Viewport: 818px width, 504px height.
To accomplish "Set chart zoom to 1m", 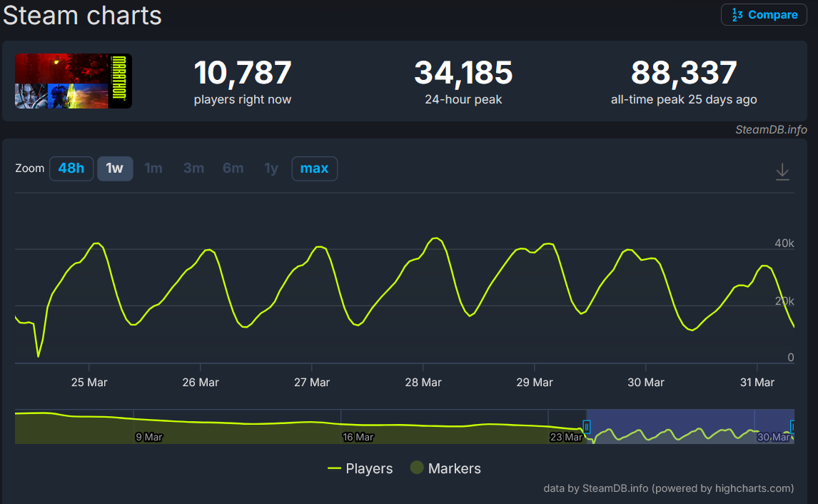I will [x=153, y=168].
